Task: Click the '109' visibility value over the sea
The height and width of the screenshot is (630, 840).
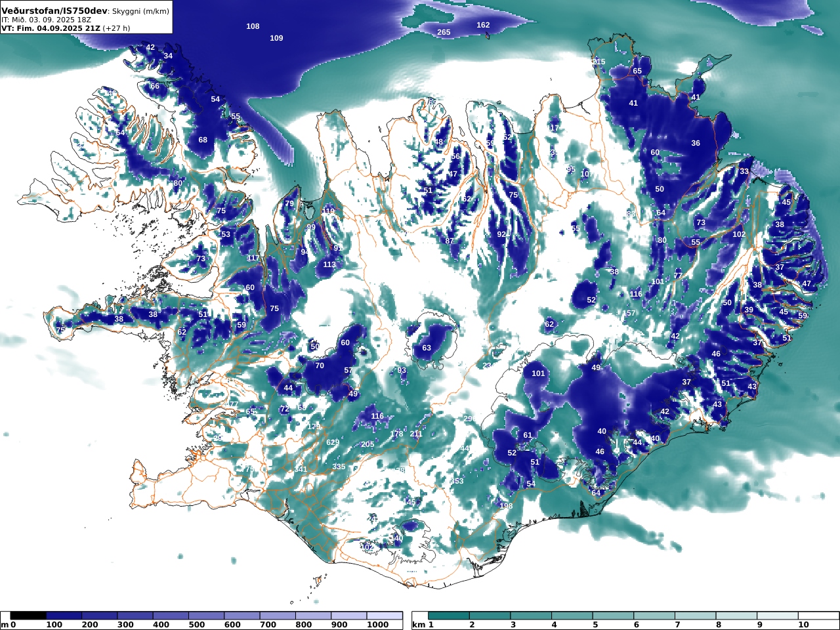Action: click(276, 38)
